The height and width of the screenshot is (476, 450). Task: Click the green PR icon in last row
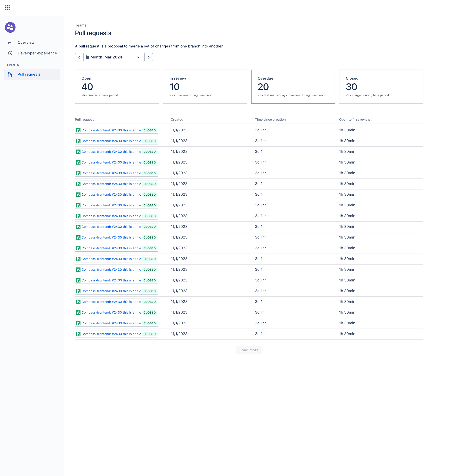(x=78, y=334)
